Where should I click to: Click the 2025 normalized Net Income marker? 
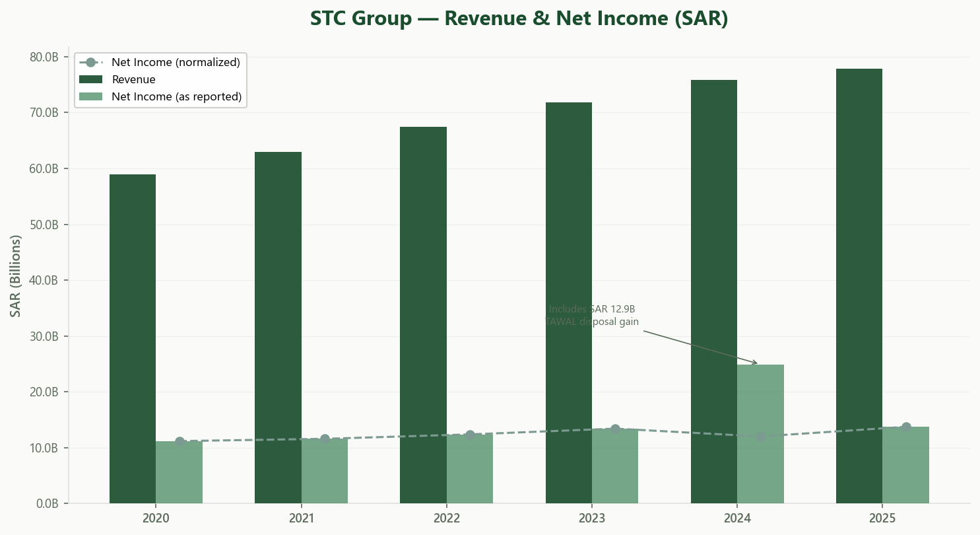pos(906,427)
